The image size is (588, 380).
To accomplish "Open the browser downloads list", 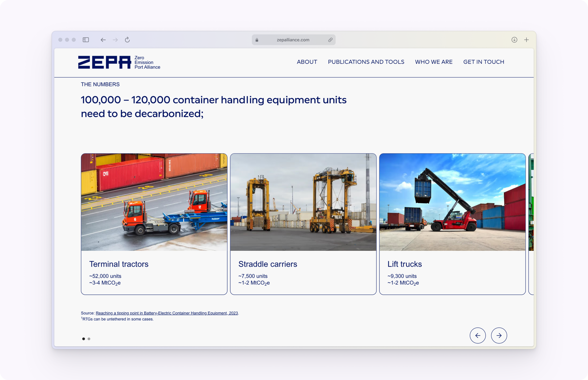I will point(514,40).
